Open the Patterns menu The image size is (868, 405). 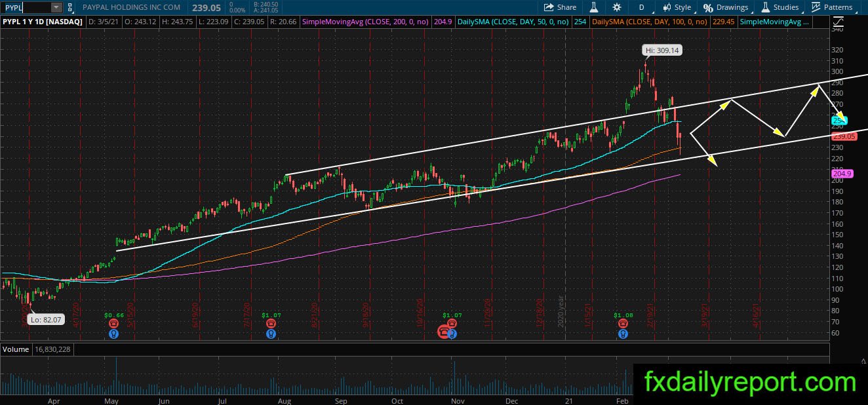click(832, 7)
